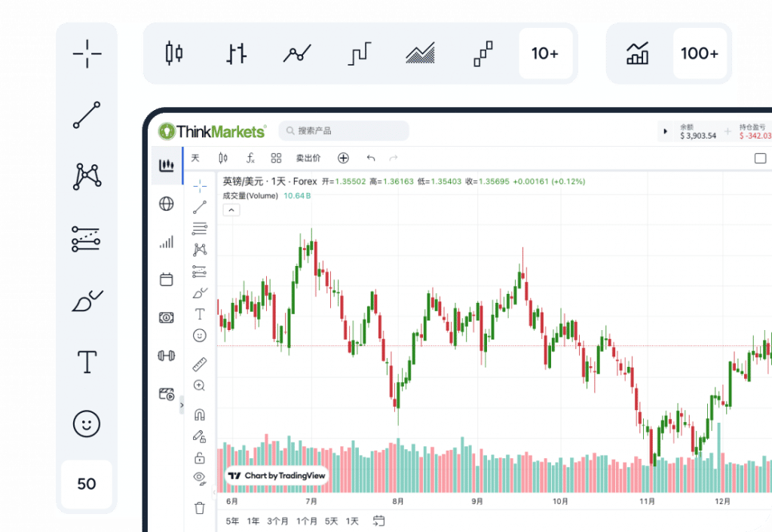Toggle magnet snap mode

coord(199,414)
